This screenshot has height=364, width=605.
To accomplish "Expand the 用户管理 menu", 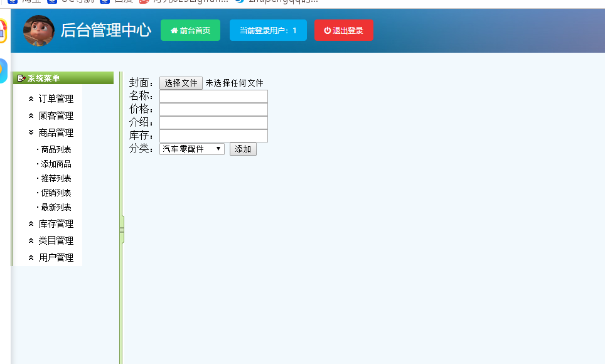I will pos(56,257).
